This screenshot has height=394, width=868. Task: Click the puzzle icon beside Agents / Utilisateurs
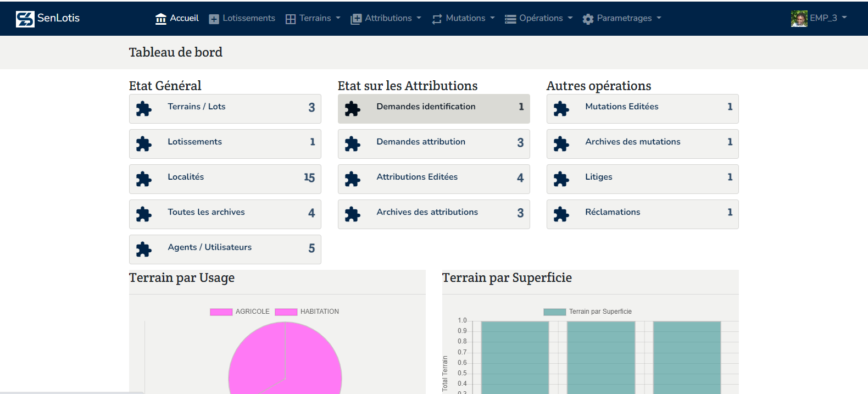coord(144,249)
